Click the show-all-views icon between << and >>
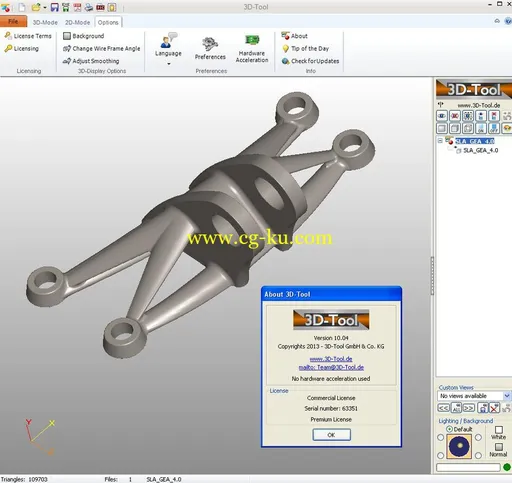Viewport: 512px width, 483px height. [x=456, y=408]
